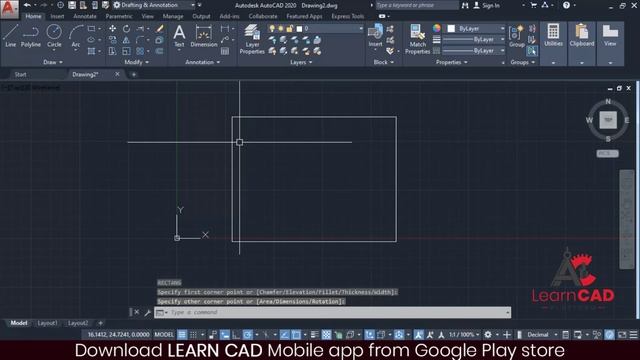Click Match Properties icon

(x=418, y=39)
